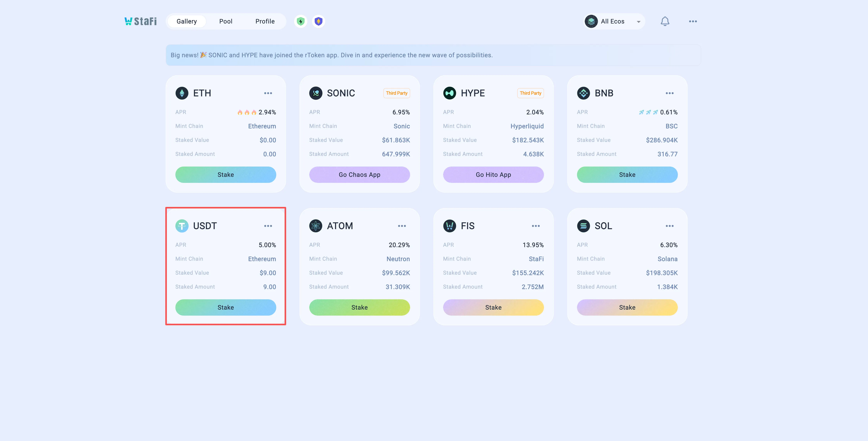Click the purple Ethereum shield icon
Image resolution: width=868 pixels, height=441 pixels.
point(318,22)
